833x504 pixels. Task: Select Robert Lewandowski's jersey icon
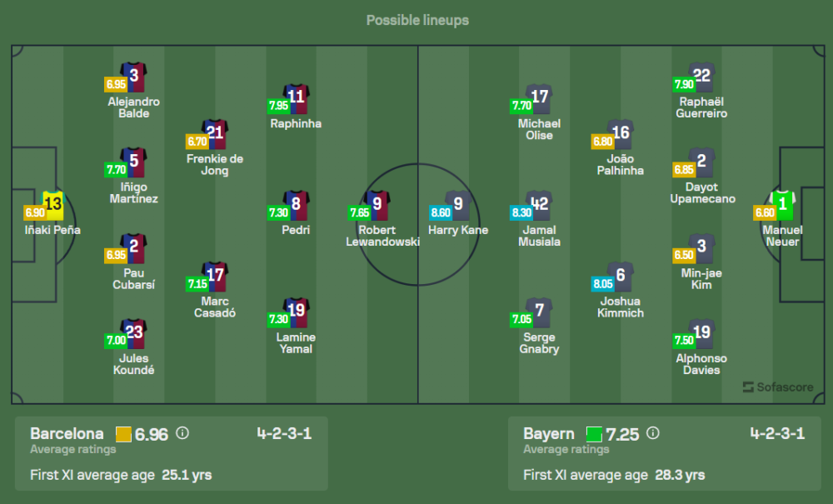(x=379, y=204)
